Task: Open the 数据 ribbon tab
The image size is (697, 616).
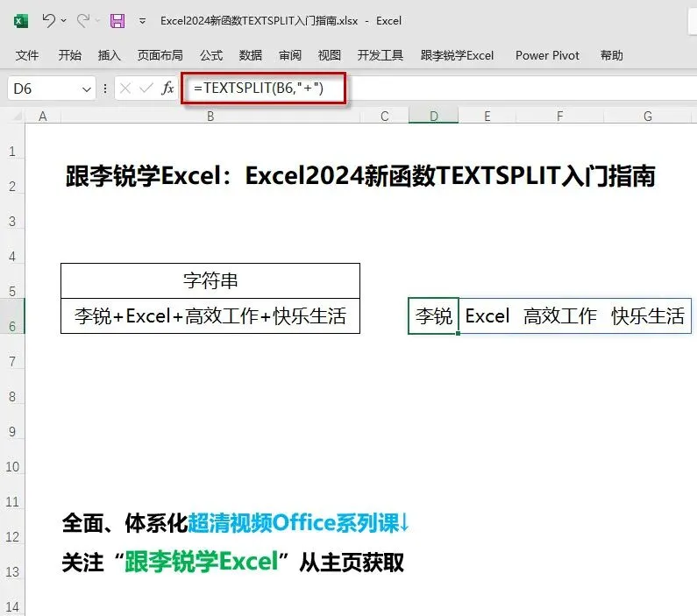Action: pos(250,55)
